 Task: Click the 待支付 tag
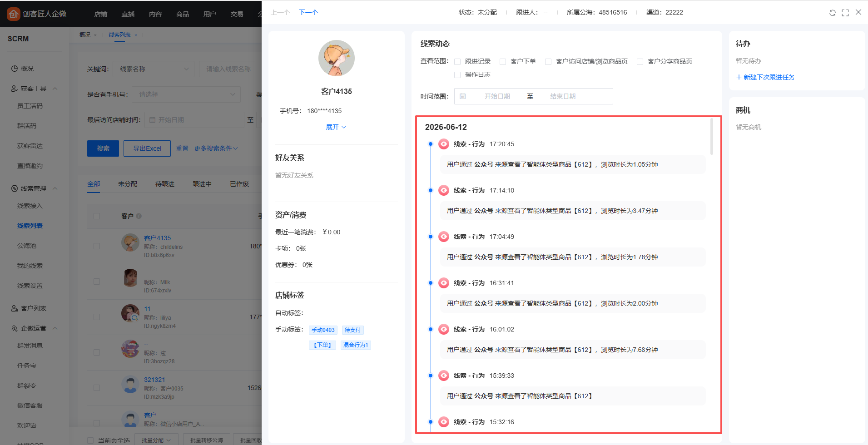coord(353,330)
